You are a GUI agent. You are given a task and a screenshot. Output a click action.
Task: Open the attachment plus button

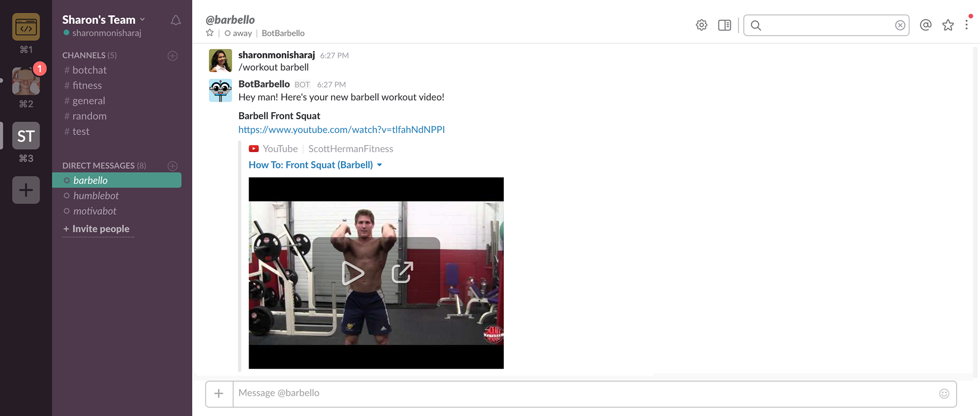[x=219, y=394]
